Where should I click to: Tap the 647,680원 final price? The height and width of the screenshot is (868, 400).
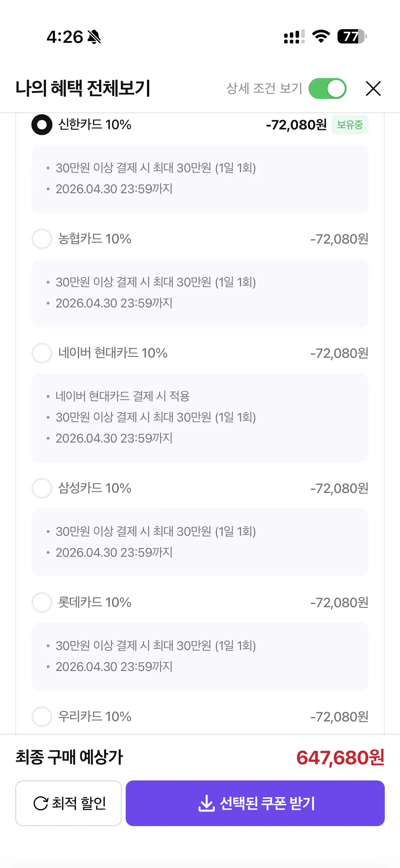point(340,758)
